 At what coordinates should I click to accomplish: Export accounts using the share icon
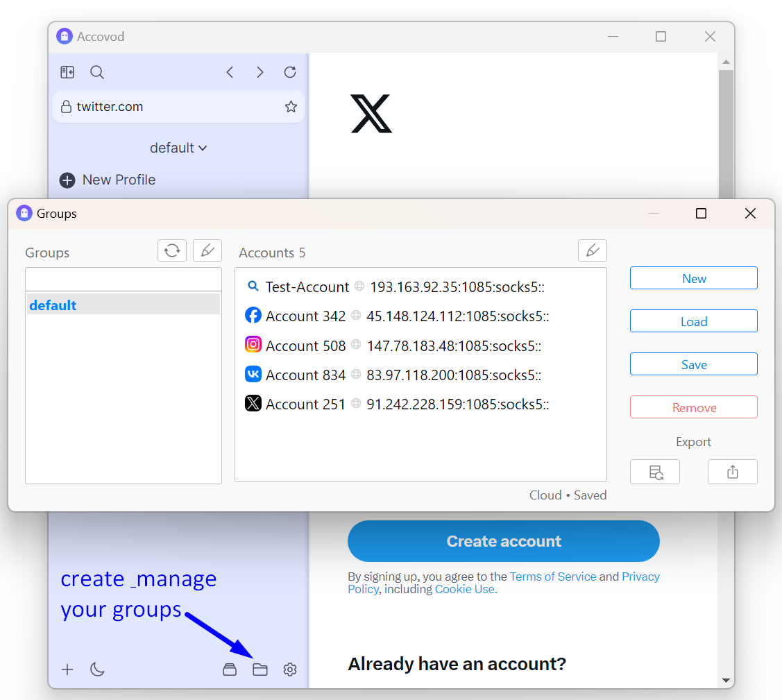732,472
